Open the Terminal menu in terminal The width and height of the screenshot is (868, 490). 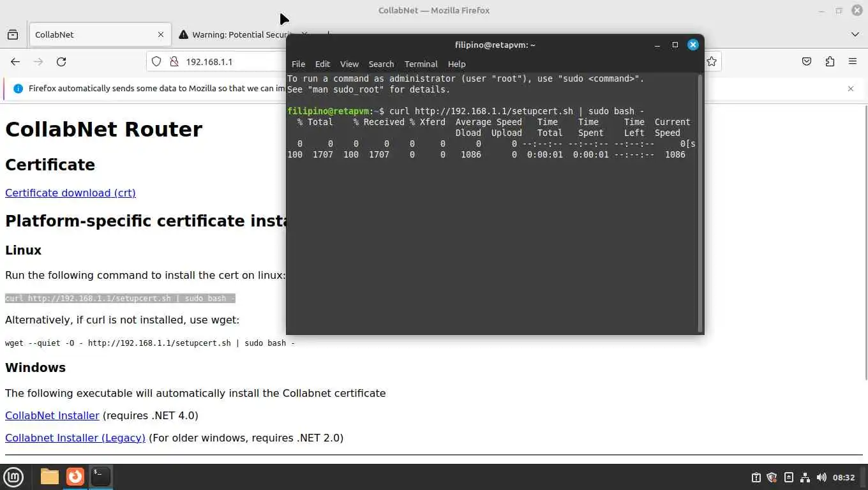(421, 64)
